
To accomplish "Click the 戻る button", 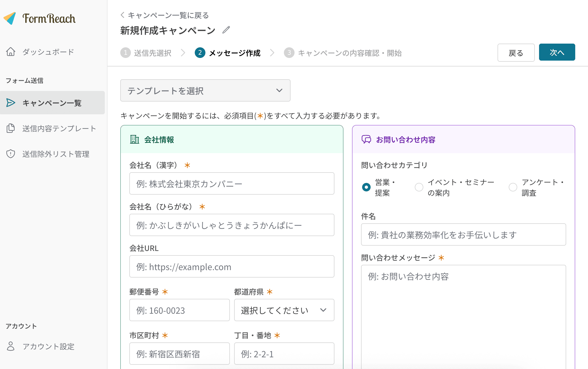I will [x=516, y=53].
